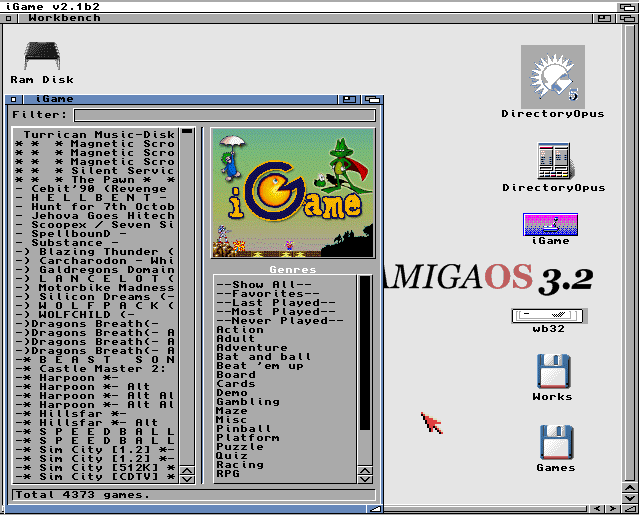Select --Show All-- in Genres

264,284
